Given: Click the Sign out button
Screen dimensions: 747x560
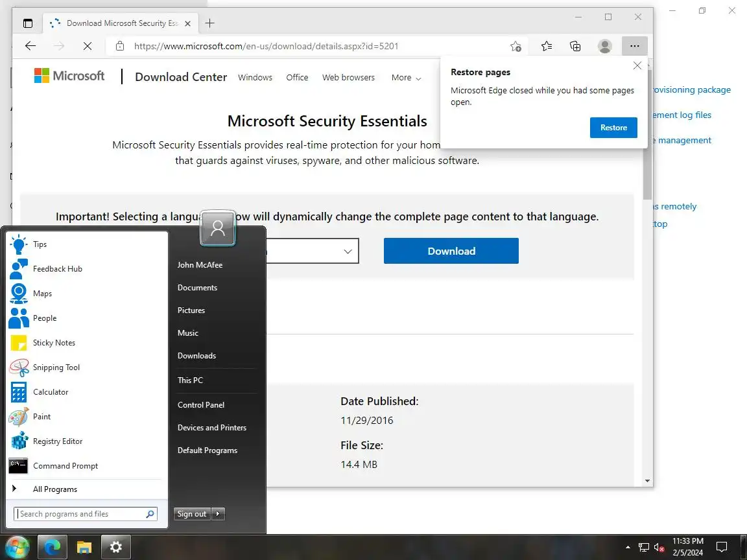Looking at the screenshot, I should [192, 514].
